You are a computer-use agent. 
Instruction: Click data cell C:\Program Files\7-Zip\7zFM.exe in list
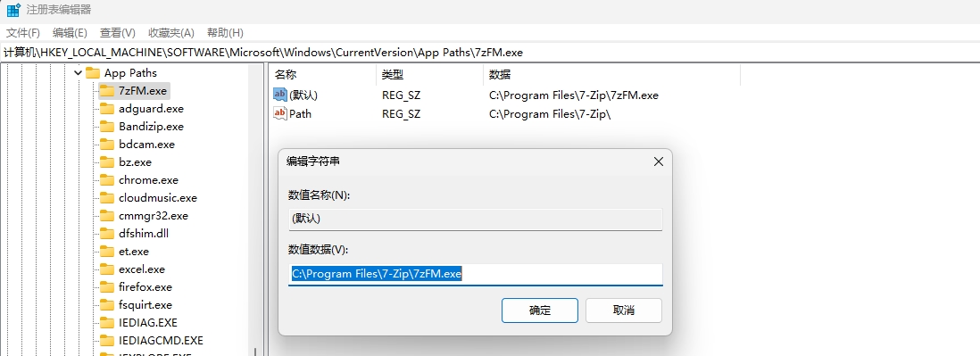(x=574, y=95)
